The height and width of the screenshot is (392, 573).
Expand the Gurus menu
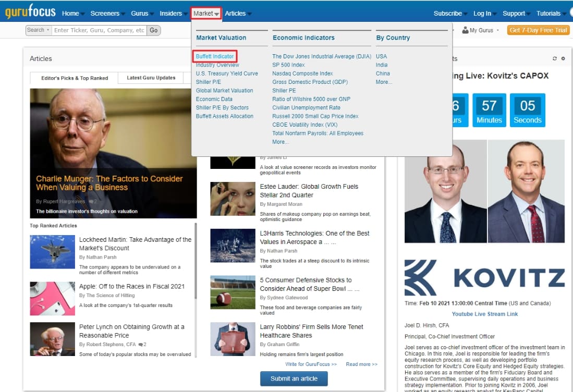(142, 14)
